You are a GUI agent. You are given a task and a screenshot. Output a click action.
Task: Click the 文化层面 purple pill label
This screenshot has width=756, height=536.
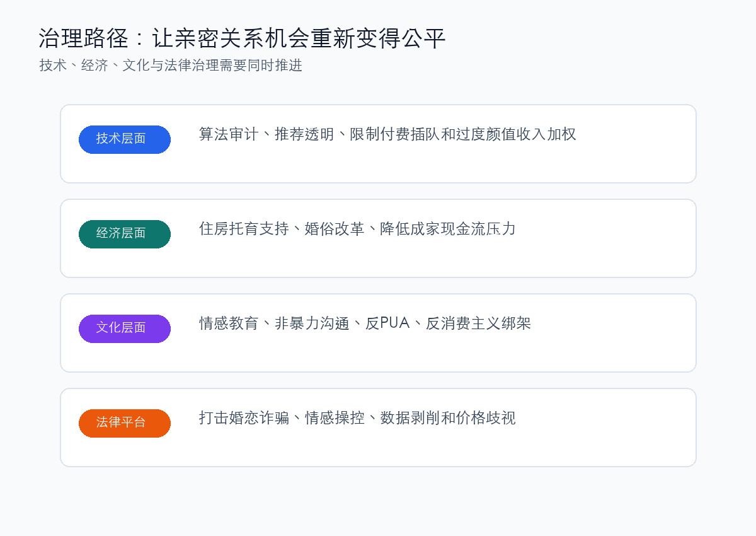pyautogui.click(x=125, y=329)
